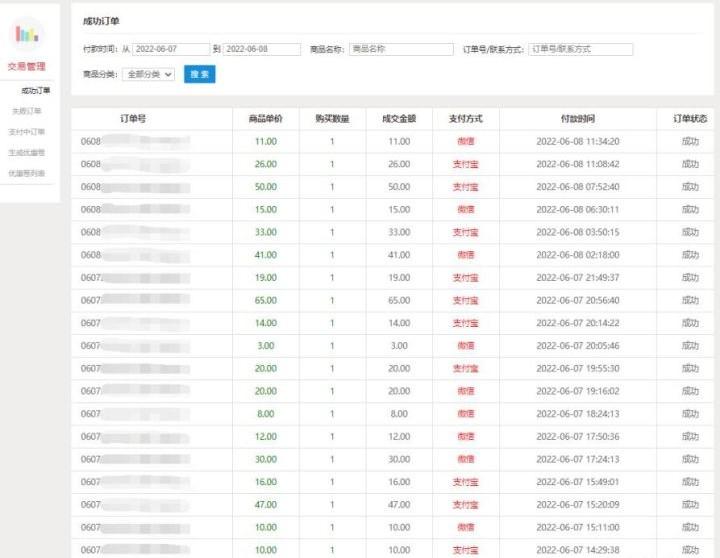Image resolution: width=720 pixels, height=558 pixels.
Task: Click 支付宝 in the 20:56:40 order row
Action: pyautogui.click(x=466, y=300)
